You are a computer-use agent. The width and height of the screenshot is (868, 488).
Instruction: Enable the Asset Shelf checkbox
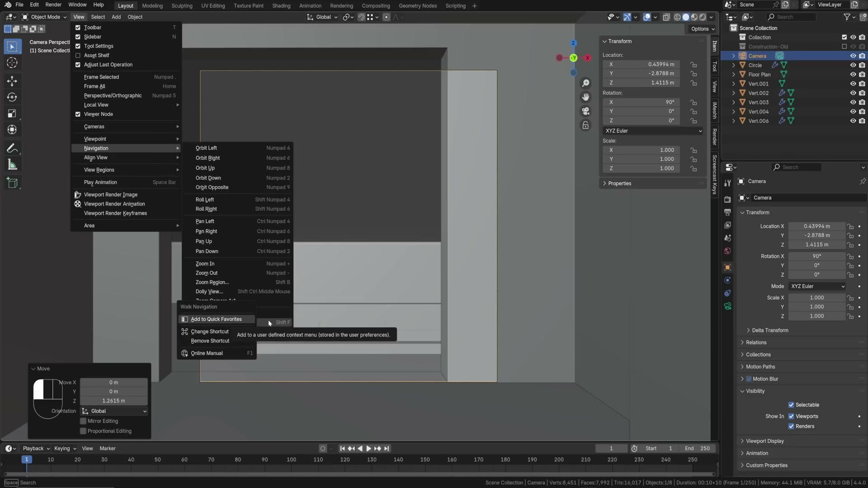click(x=78, y=55)
